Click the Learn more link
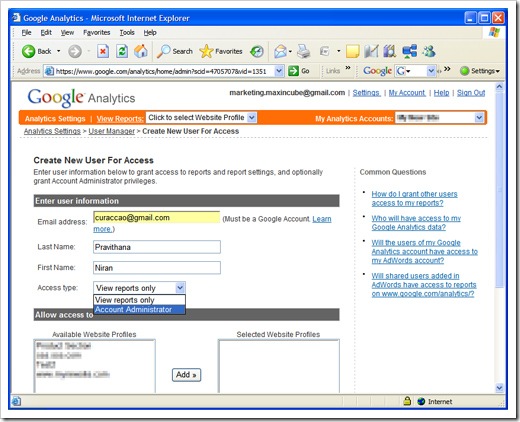 click(x=322, y=219)
